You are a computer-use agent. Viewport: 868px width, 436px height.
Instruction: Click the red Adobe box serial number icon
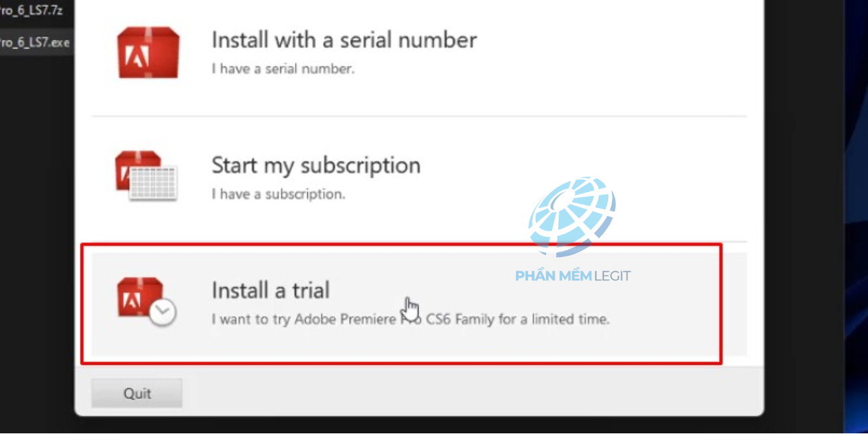pos(148,53)
